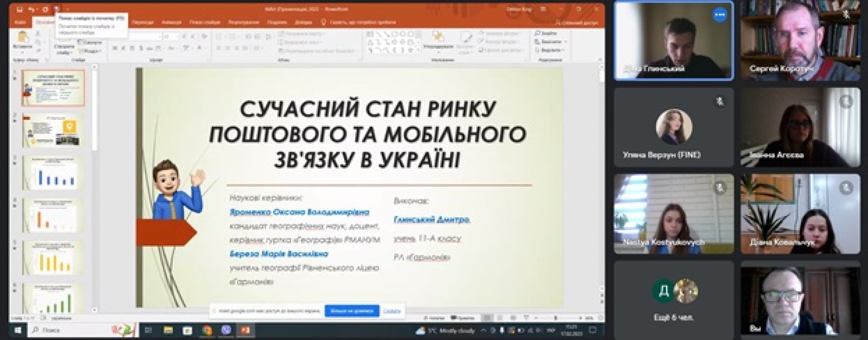Start slideshow from beginning via toolbar icon
Viewport: 868px width, 340px height.
click(x=57, y=9)
